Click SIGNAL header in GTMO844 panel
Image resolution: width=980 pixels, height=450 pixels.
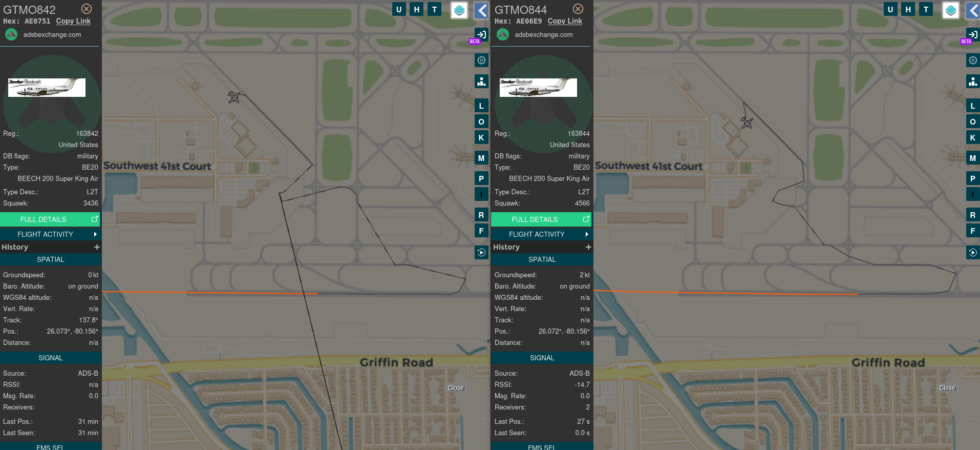coord(542,358)
